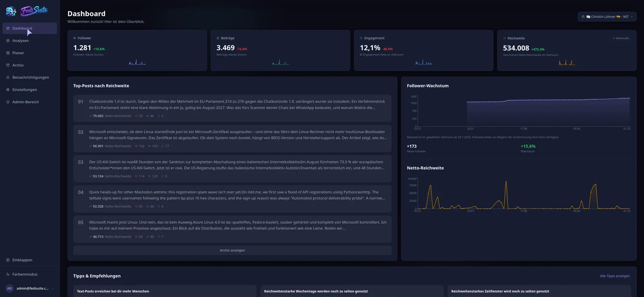Click the Beiträge card icon
644x297 pixels.
pyautogui.click(x=218, y=38)
